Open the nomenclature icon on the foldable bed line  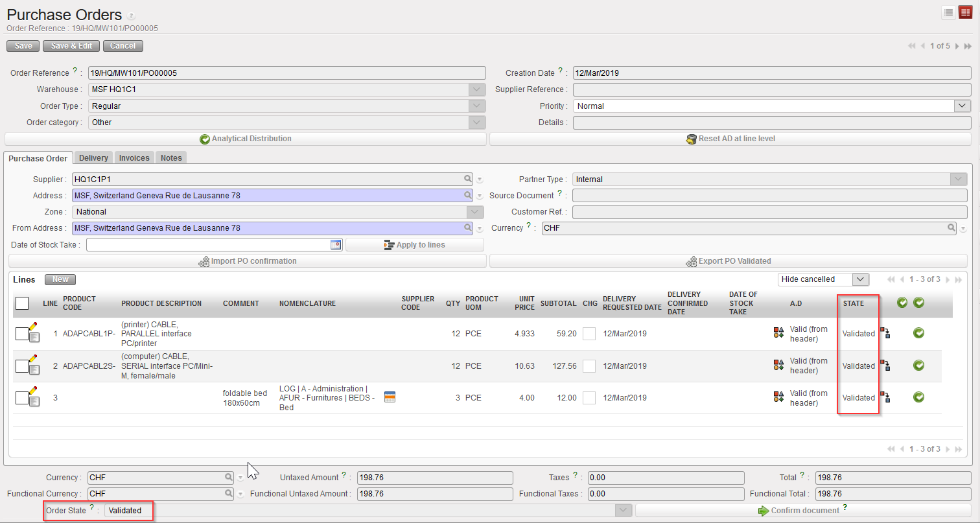tap(390, 397)
